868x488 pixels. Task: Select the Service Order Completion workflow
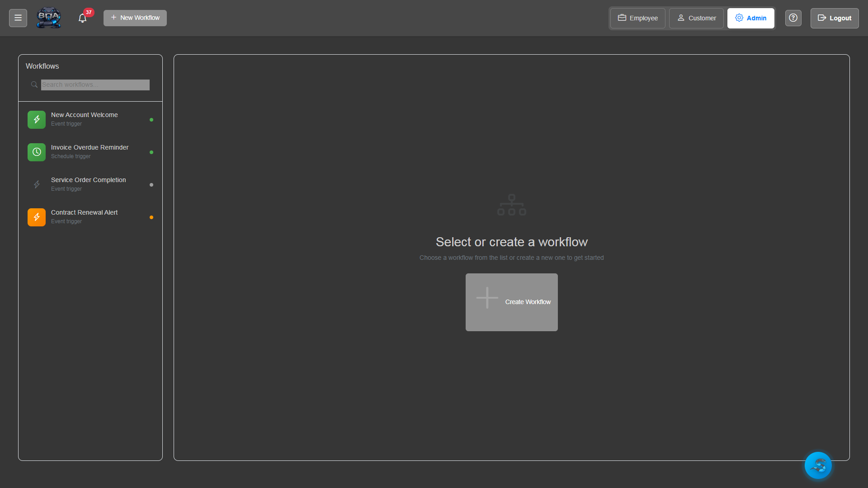(x=88, y=183)
